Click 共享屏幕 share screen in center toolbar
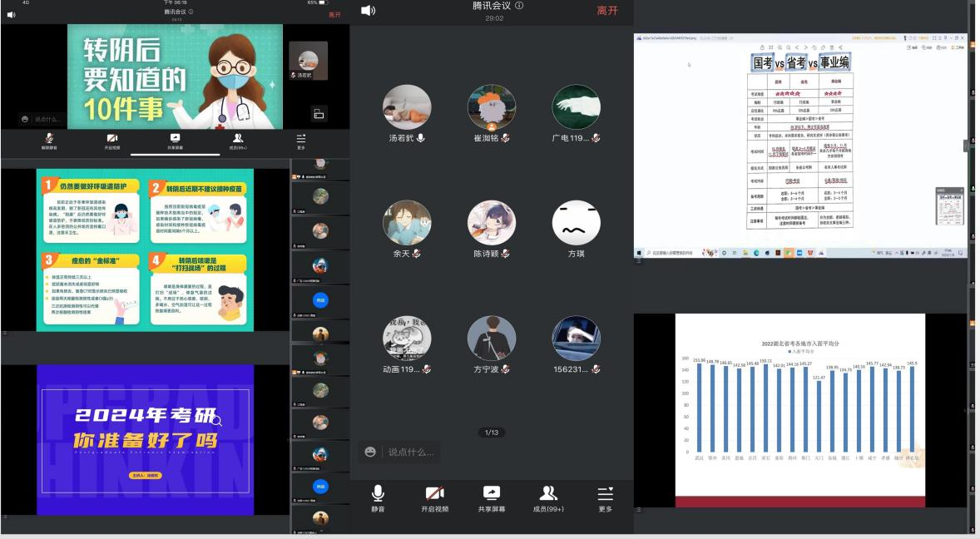 (x=492, y=493)
